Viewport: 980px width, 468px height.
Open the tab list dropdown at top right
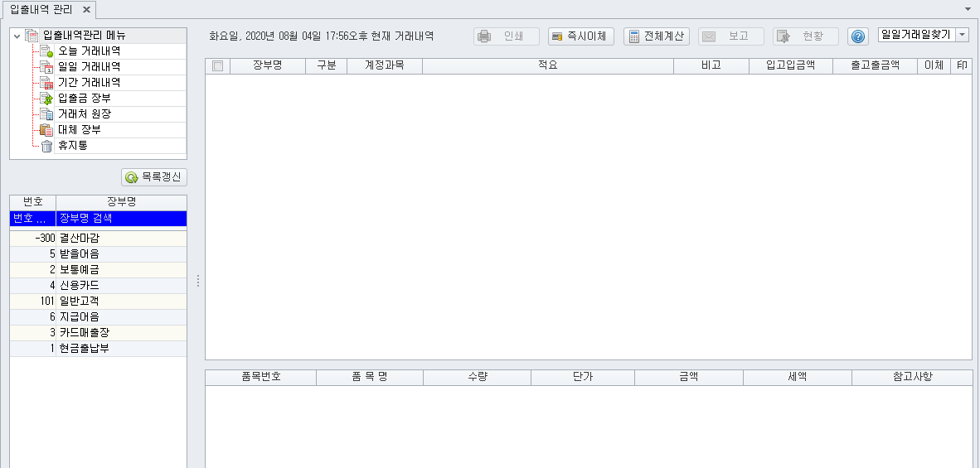[x=968, y=8]
